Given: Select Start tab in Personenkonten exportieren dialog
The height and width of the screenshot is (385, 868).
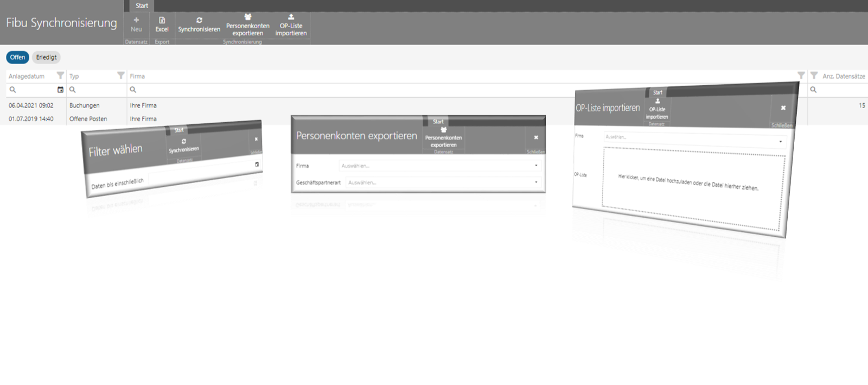Looking at the screenshot, I should [x=438, y=122].
